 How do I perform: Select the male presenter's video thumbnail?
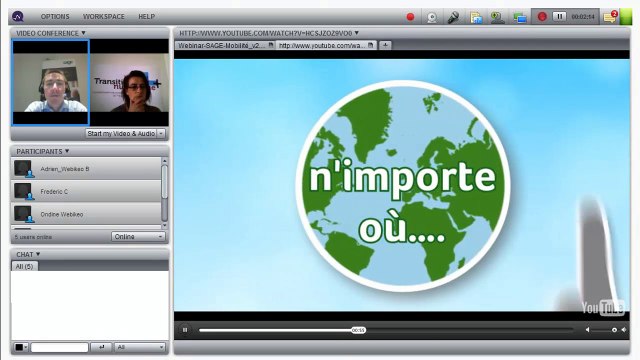click(x=51, y=82)
